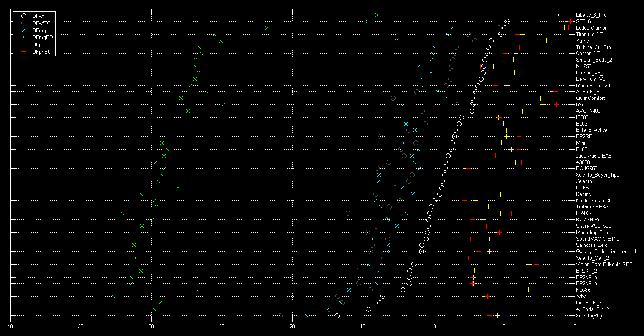Click the AKG_N400 axis label

[588, 111]
